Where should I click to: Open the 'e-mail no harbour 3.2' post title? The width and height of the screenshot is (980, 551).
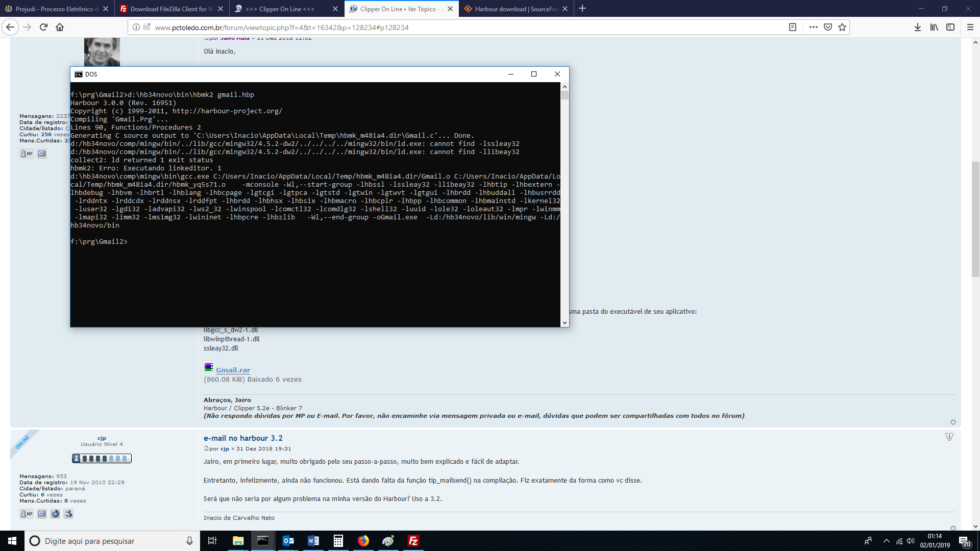pos(243,438)
